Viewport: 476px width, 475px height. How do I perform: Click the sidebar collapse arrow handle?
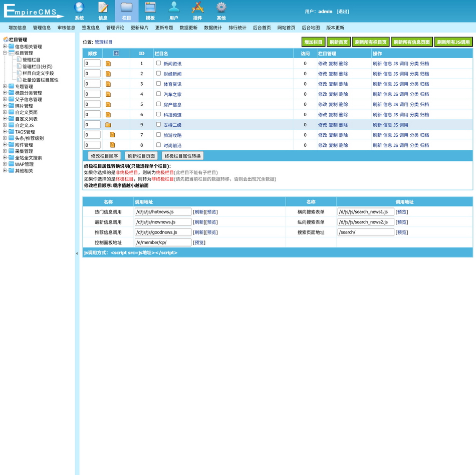coord(77,254)
